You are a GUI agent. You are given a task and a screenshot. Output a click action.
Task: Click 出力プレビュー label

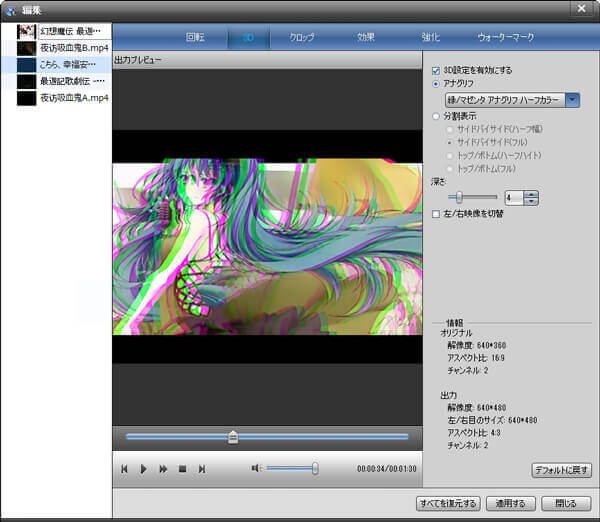138,60
